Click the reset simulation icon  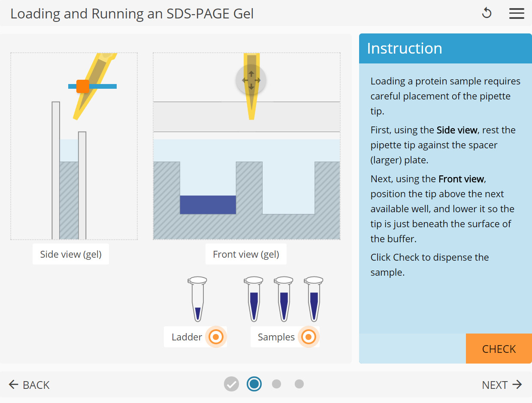487,13
